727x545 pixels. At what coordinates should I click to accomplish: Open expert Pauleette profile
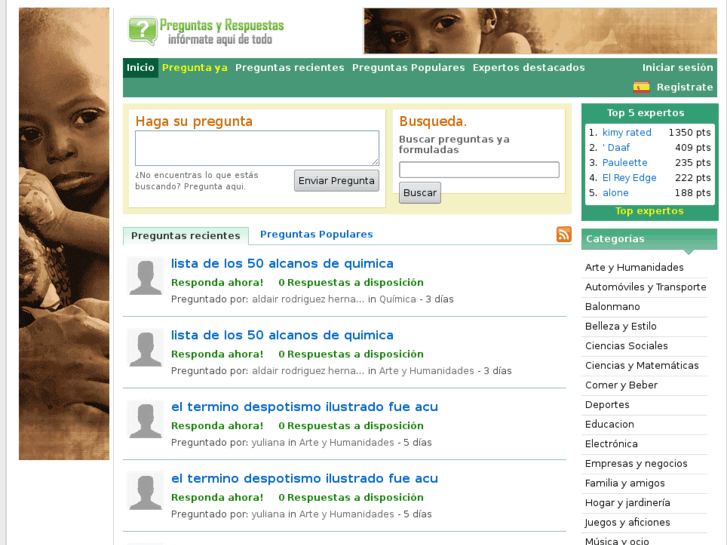pos(625,162)
